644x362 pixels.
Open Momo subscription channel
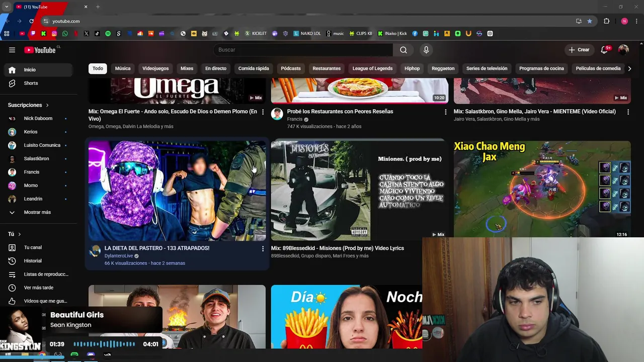click(x=38, y=186)
